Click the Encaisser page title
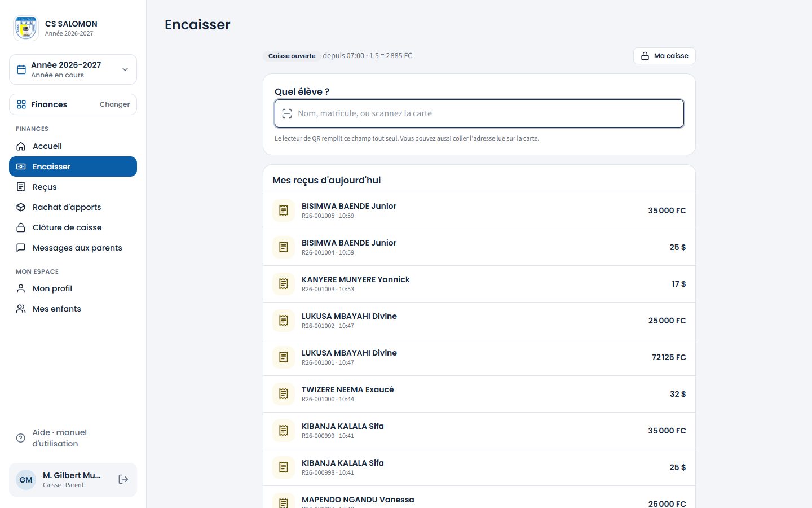Screen dimensions: 812x508 [x=197, y=25]
